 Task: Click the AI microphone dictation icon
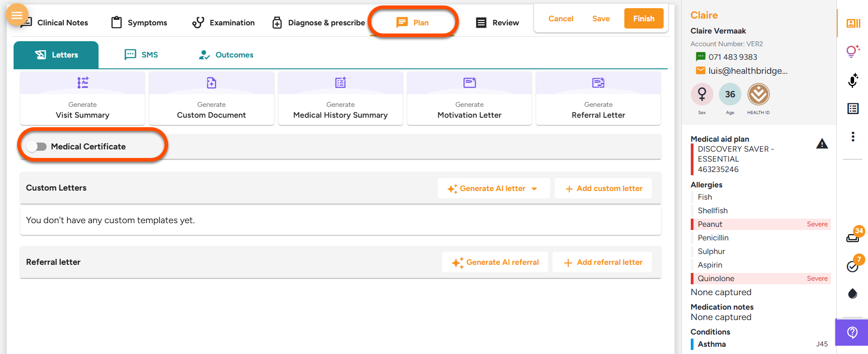coord(853,81)
